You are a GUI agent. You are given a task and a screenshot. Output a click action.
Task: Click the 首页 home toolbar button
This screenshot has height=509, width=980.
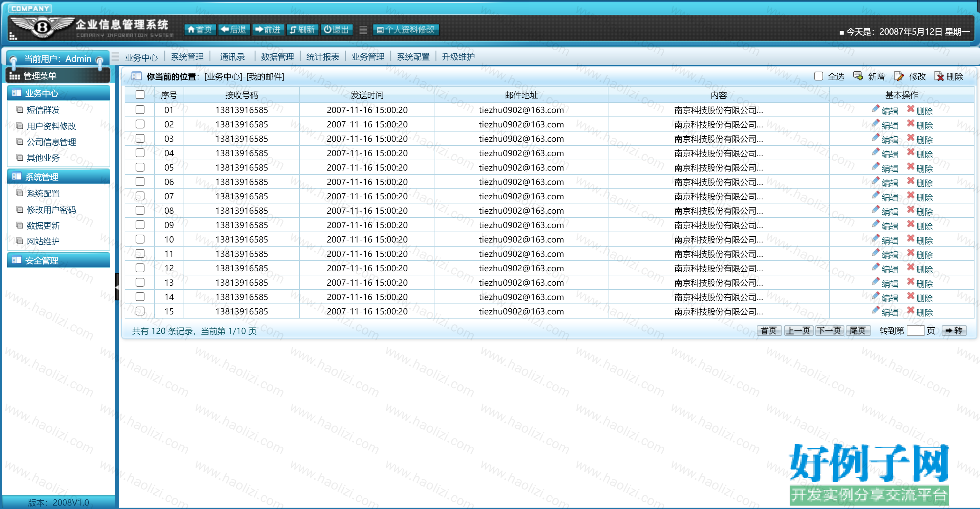tap(200, 29)
